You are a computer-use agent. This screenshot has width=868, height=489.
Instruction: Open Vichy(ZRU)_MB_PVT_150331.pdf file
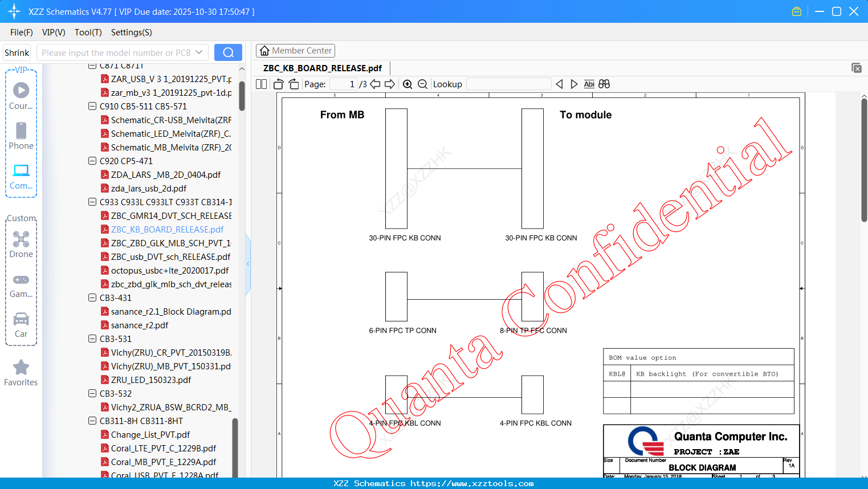(171, 366)
